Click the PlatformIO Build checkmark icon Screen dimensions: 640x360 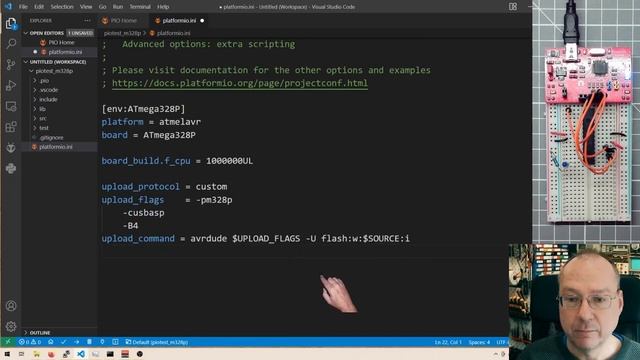pyautogui.click(x=63, y=342)
